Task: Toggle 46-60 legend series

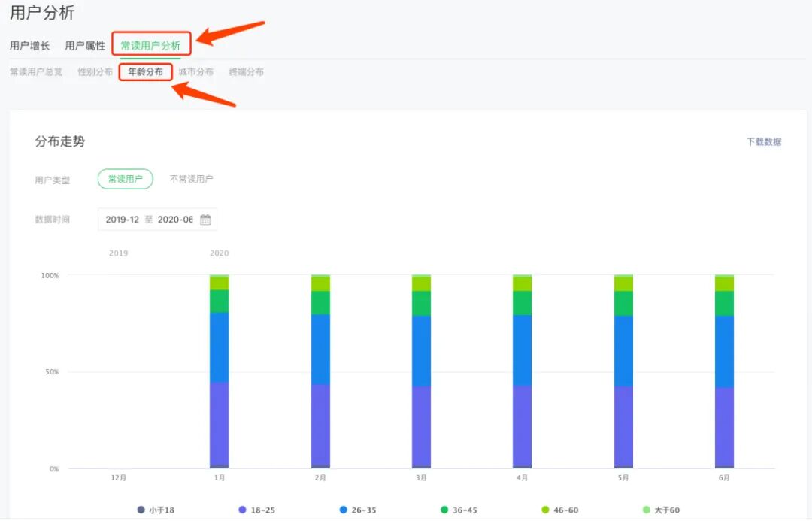Action: click(x=560, y=510)
